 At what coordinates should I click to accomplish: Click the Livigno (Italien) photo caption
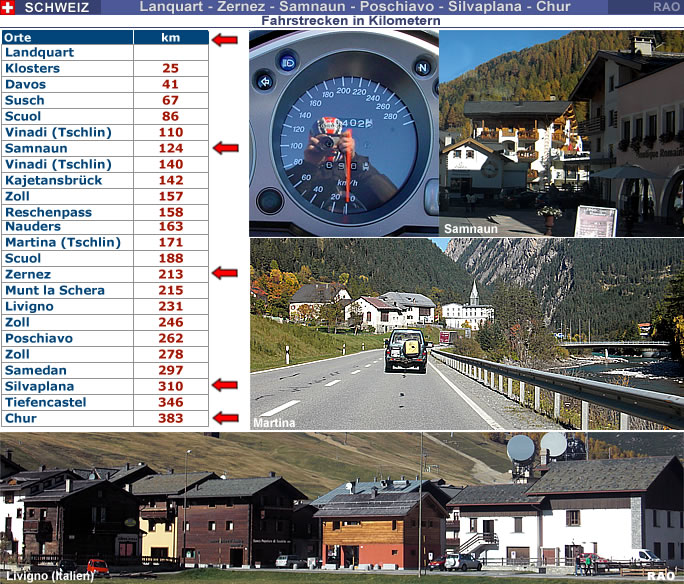[x=50, y=576]
